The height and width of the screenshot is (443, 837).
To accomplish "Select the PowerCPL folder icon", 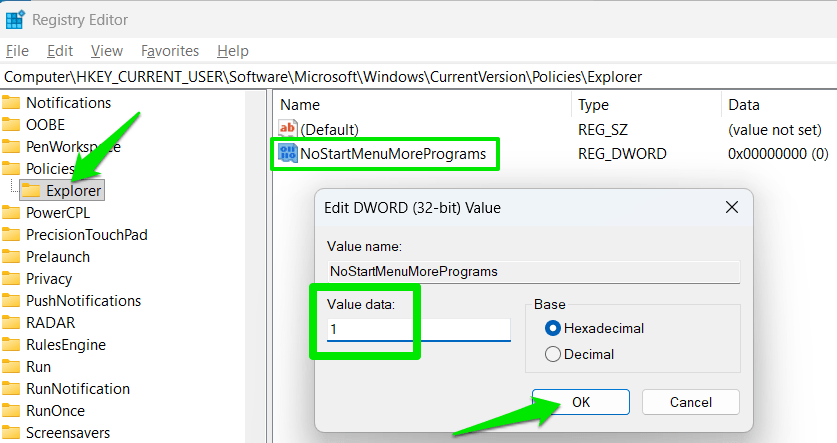I will coord(11,212).
